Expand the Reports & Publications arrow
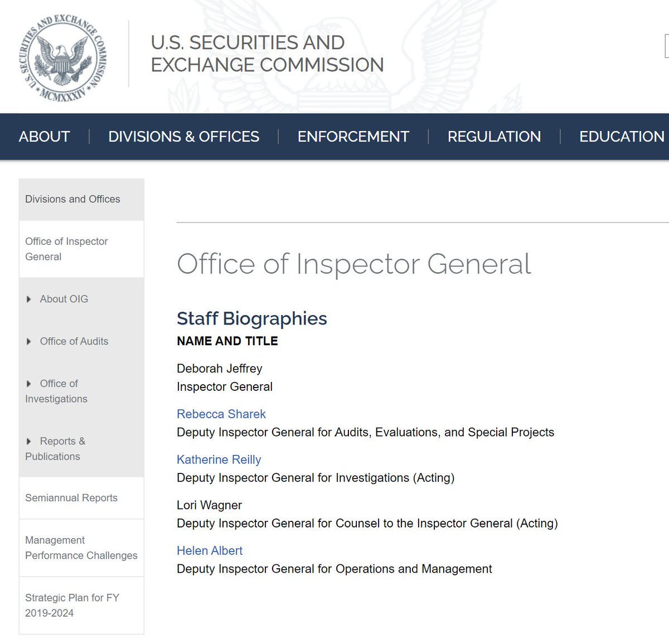 [29, 442]
